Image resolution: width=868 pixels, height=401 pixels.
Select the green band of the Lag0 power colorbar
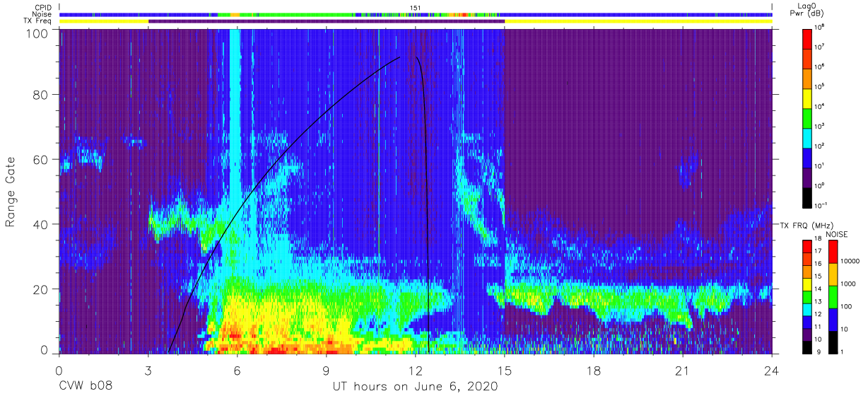(x=807, y=117)
